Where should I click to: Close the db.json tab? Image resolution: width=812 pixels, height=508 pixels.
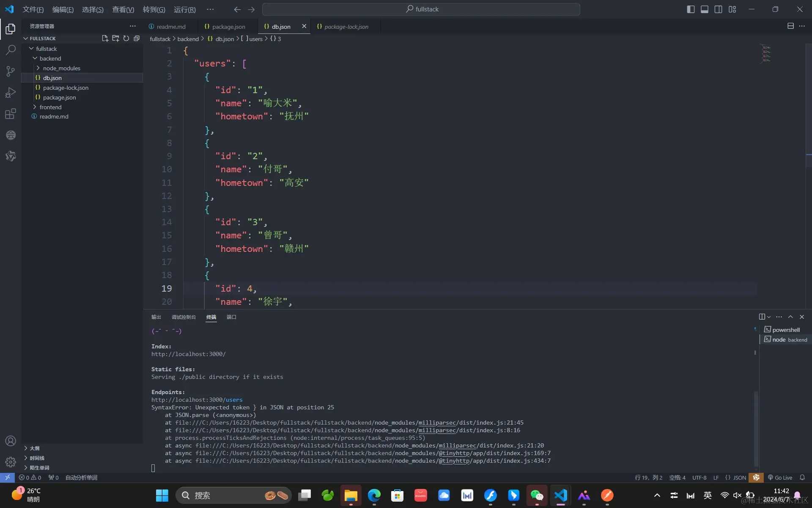pyautogui.click(x=304, y=26)
